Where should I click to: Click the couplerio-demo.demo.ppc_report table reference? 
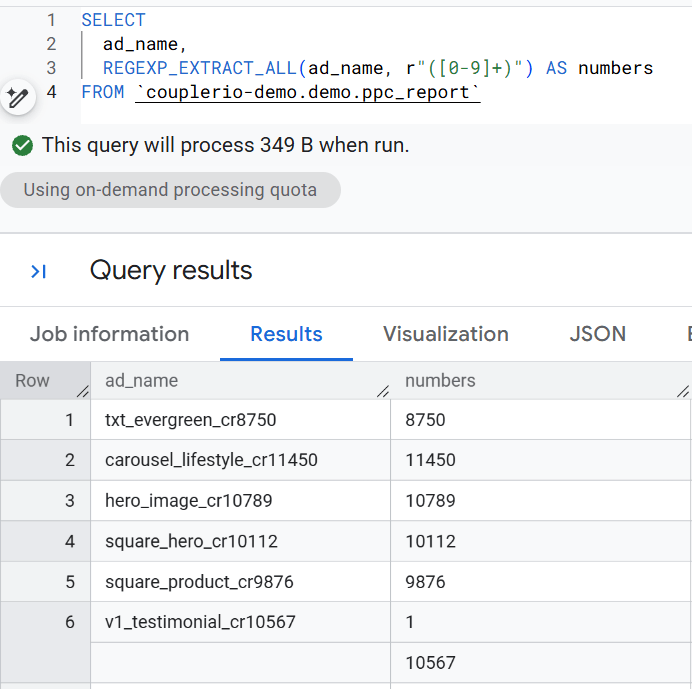[x=308, y=92]
